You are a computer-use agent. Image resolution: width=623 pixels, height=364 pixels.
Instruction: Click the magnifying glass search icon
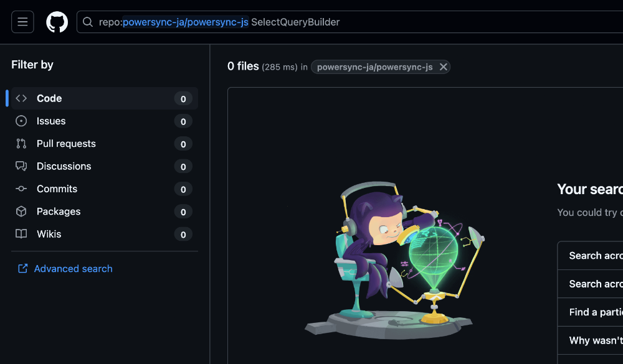point(88,22)
